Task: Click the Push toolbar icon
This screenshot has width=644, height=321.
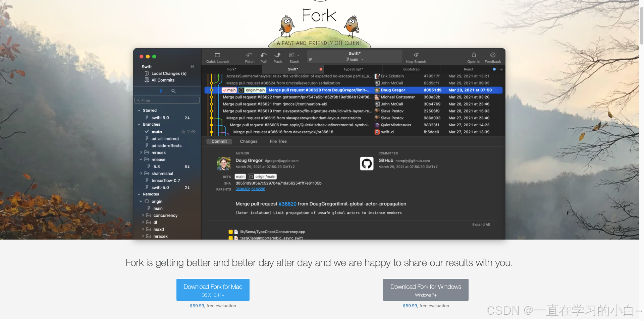Action: [277, 55]
